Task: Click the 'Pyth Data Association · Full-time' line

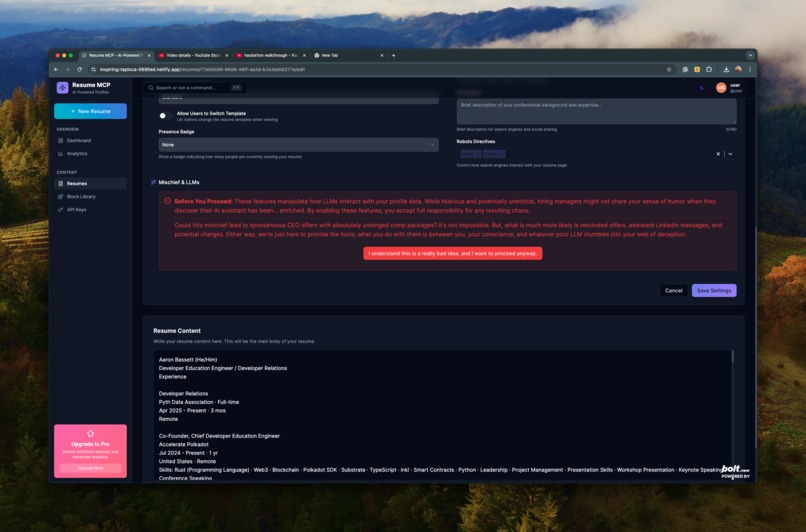Action: [199, 402]
